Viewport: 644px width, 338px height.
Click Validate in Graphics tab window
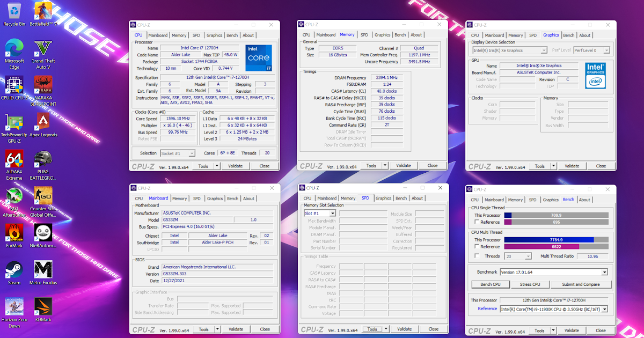click(x=572, y=166)
